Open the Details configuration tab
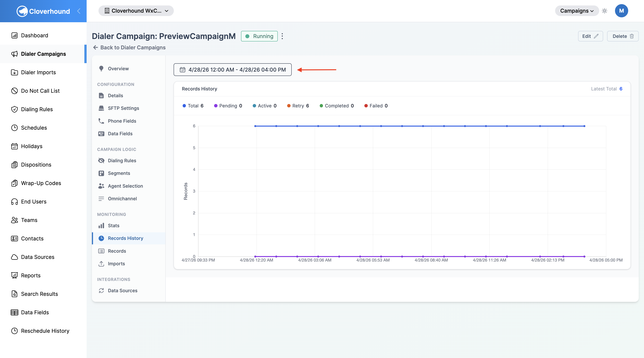 [115, 96]
